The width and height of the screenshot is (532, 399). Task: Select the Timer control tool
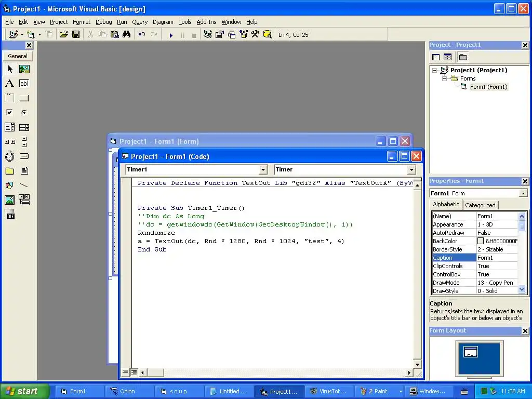[10, 156]
